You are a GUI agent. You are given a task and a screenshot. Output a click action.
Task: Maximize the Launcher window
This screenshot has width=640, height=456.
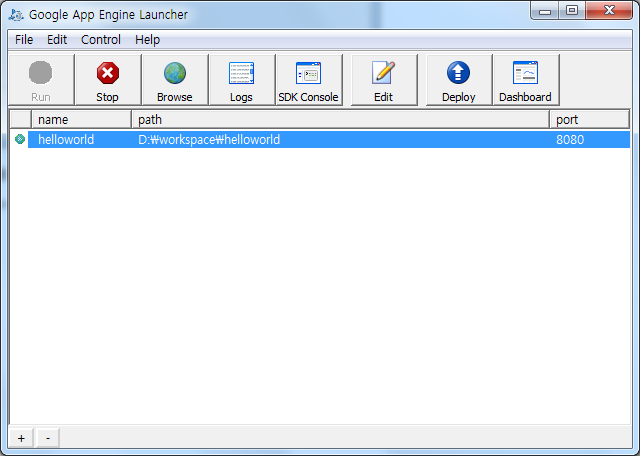click(572, 11)
